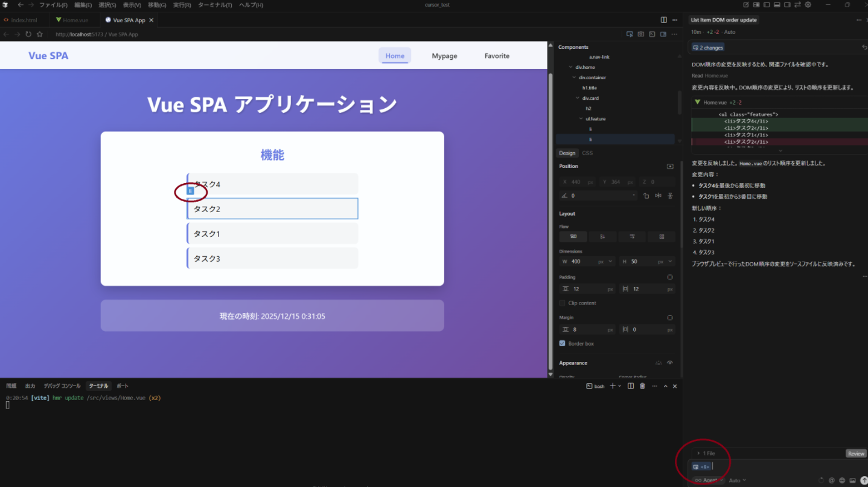The image size is (868, 487).
Task: Switch to the Home.vue editor tab
Action: click(x=75, y=20)
